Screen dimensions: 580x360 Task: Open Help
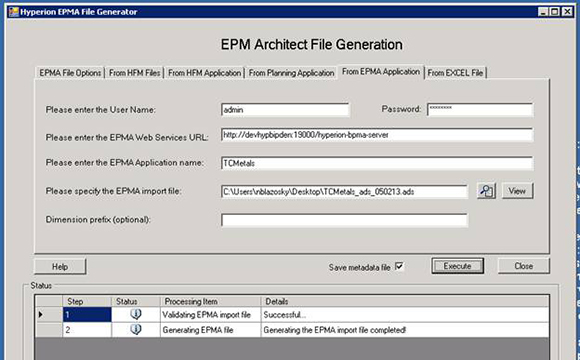(x=60, y=267)
